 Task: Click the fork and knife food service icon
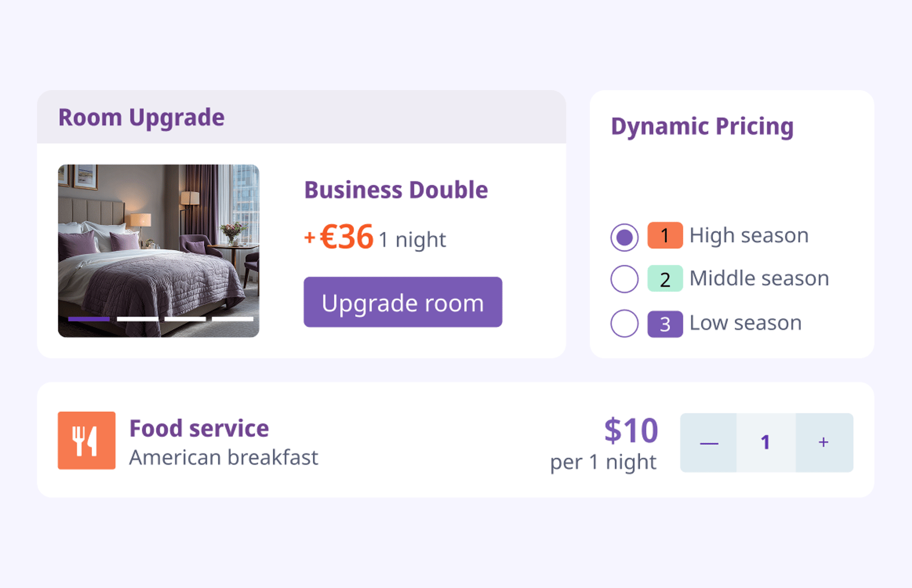click(x=87, y=440)
